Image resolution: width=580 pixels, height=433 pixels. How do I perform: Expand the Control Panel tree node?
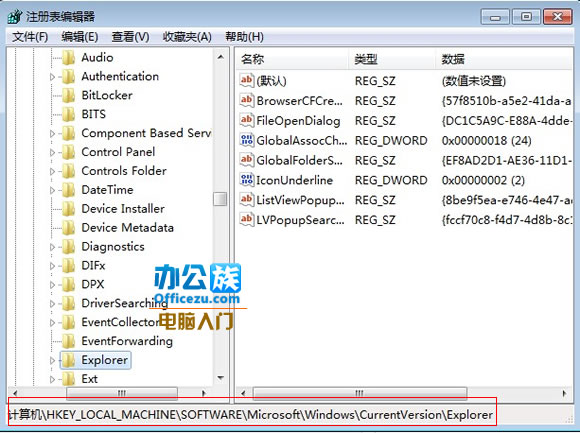click(52, 152)
